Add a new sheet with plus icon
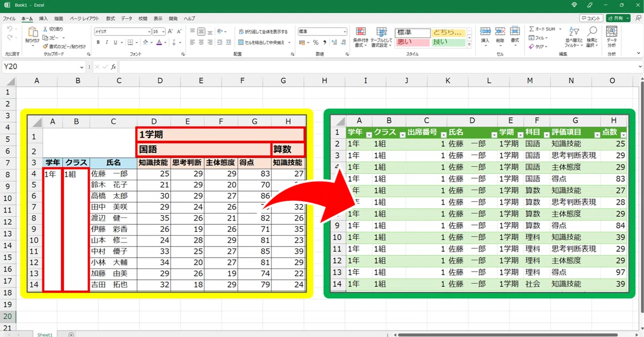 (x=71, y=334)
